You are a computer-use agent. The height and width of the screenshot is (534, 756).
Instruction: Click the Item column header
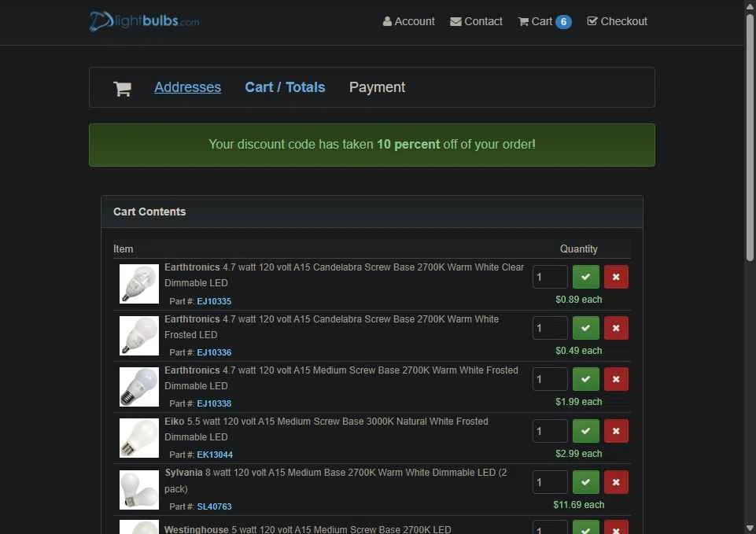[x=123, y=249]
